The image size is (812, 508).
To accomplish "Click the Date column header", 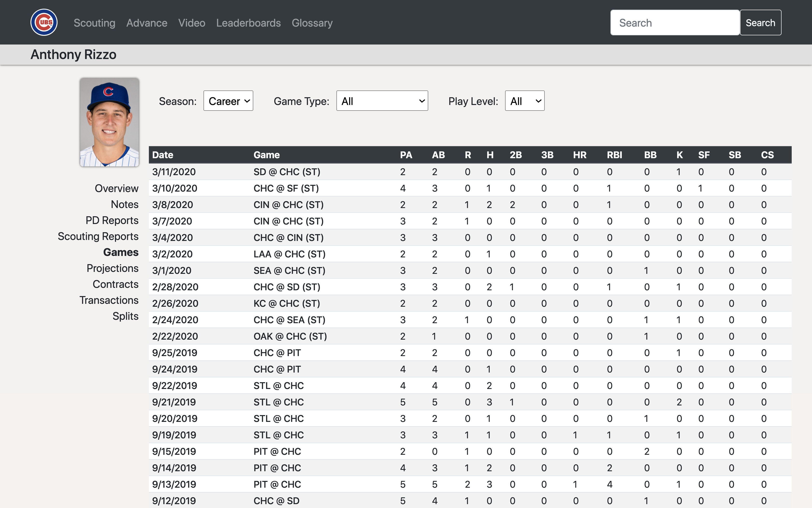I will [x=163, y=155].
